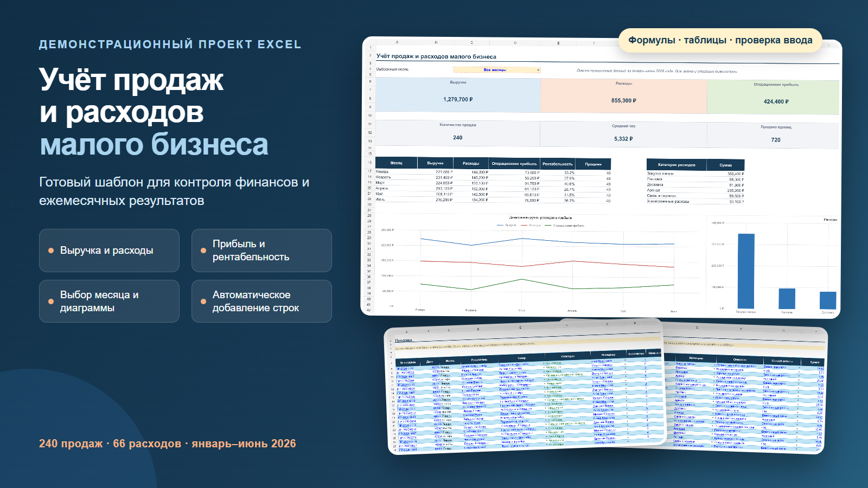Select the 'Аренда' expense category row
The image size is (868, 488).
[695, 190]
